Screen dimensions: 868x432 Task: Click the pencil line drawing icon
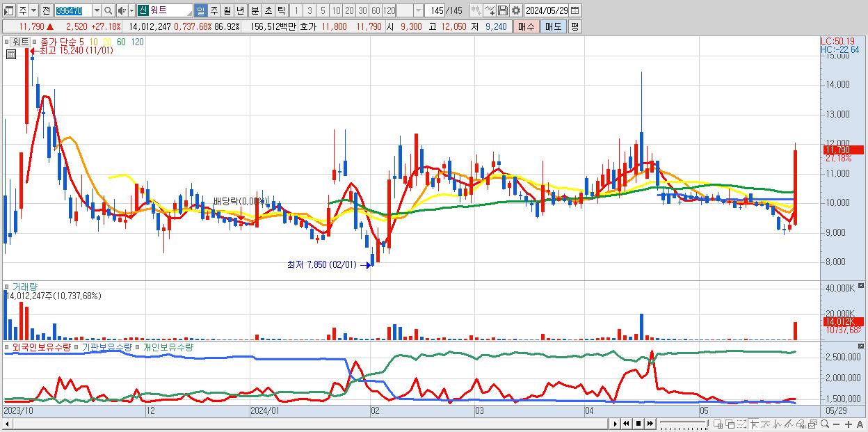coord(789,424)
